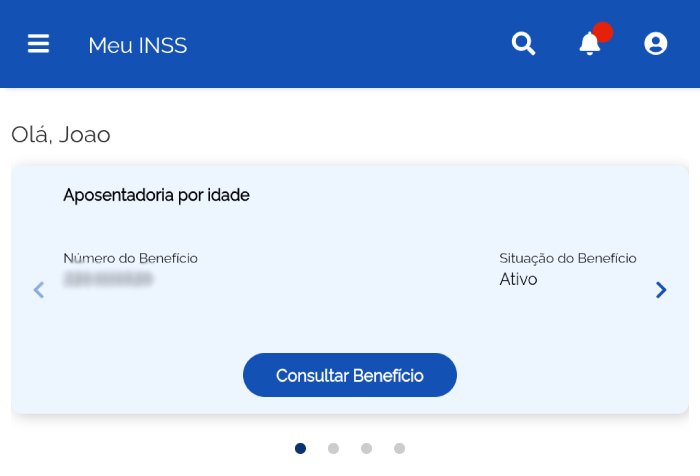Image resolution: width=700 pixels, height=476 pixels.
Task: Open the hamburger navigation menu
Action: [38, 44]
